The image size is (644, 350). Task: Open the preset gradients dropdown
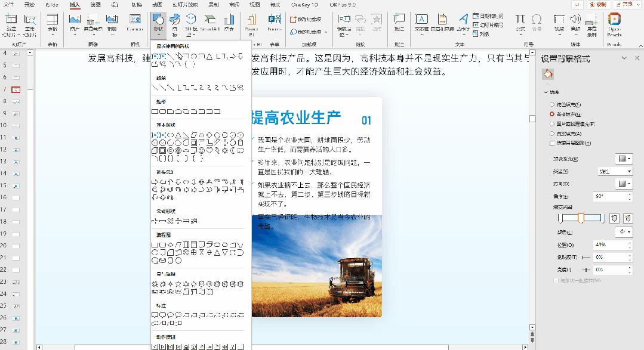623,159
